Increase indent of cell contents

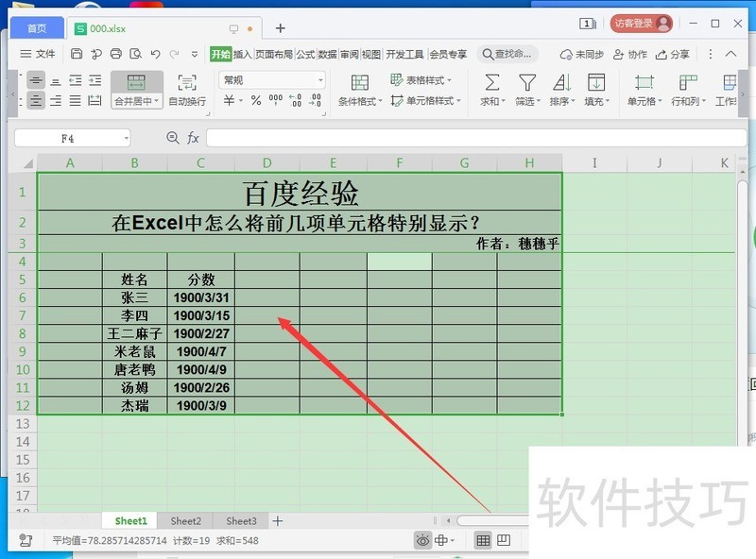pyautogui.click(x=95, y=80)
